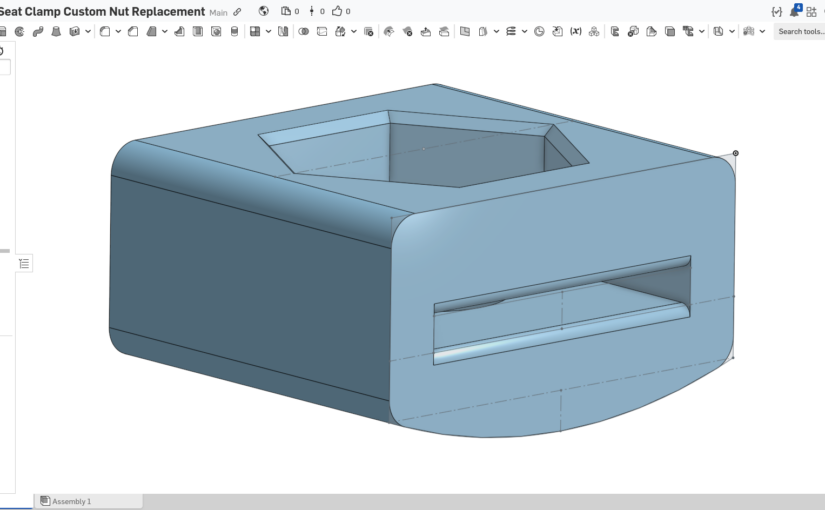The width and height of the screenshot is (825, 510).
Task: Select the Boolean tool
Action: click(x=304, y=32)
